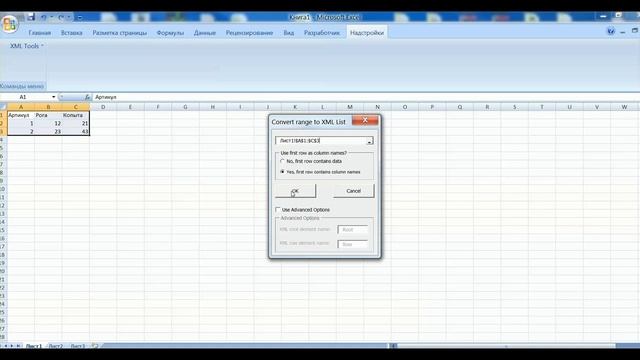This screenshot has width=640, height=360.
Task: Click the XML root element name field
Action: coord(353,230)
